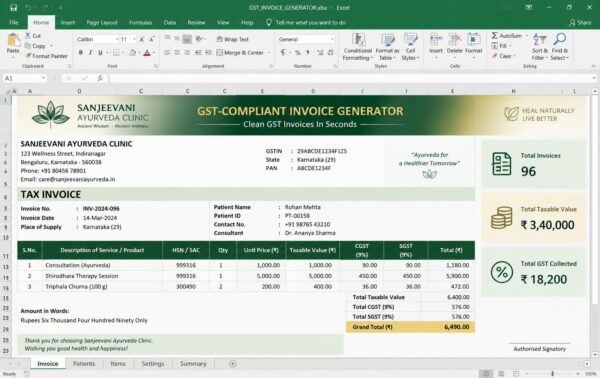Open the Number Format dropdown (General)
This screenshot has width=600, height=378.
(332, 39)
